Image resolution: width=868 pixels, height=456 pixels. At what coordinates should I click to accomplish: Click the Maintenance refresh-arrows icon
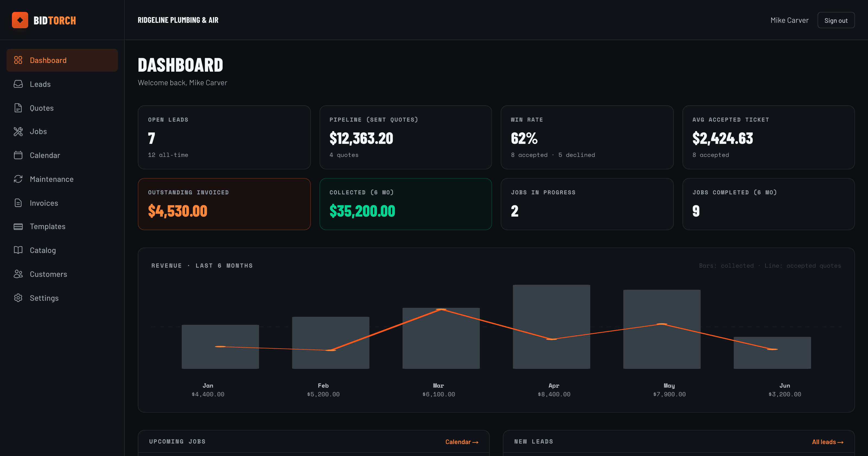(x=18, y=179)
